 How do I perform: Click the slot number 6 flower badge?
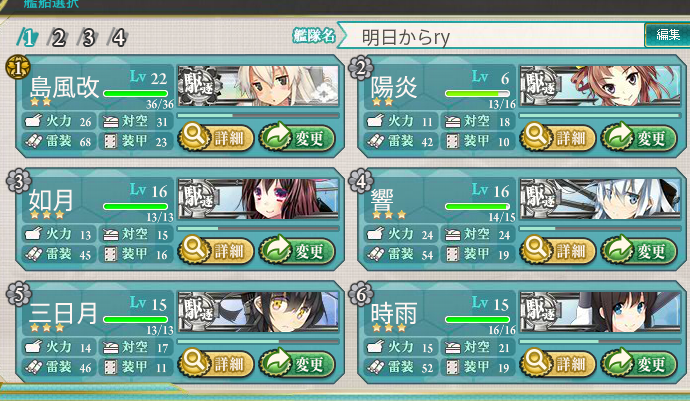[360, 294]
